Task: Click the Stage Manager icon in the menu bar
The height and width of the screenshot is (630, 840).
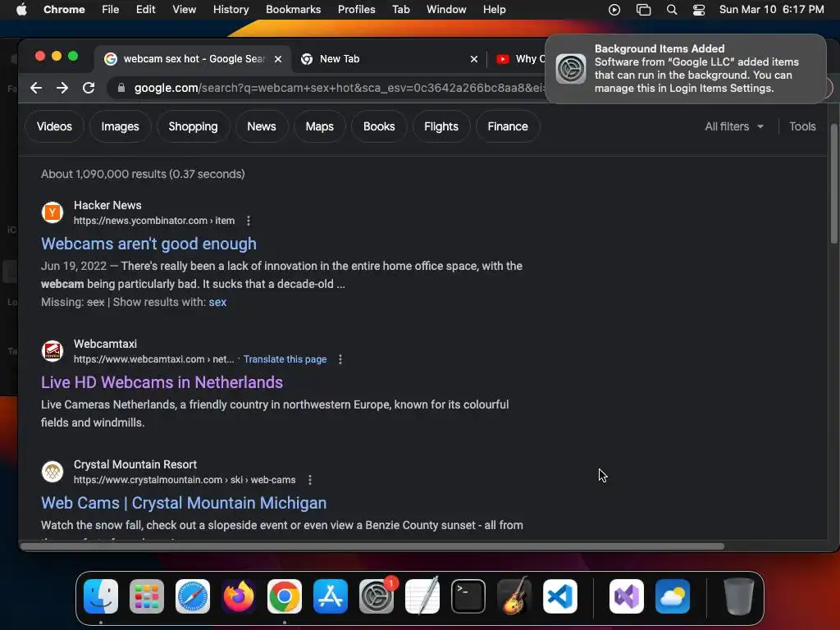Action: point(643,10)
